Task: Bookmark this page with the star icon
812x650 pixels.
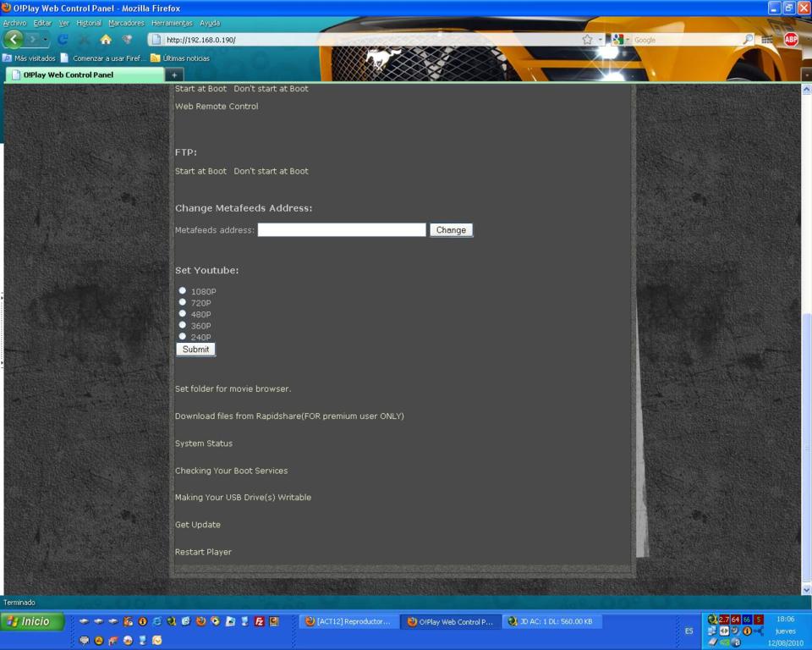Action: (x=587, y=40)
